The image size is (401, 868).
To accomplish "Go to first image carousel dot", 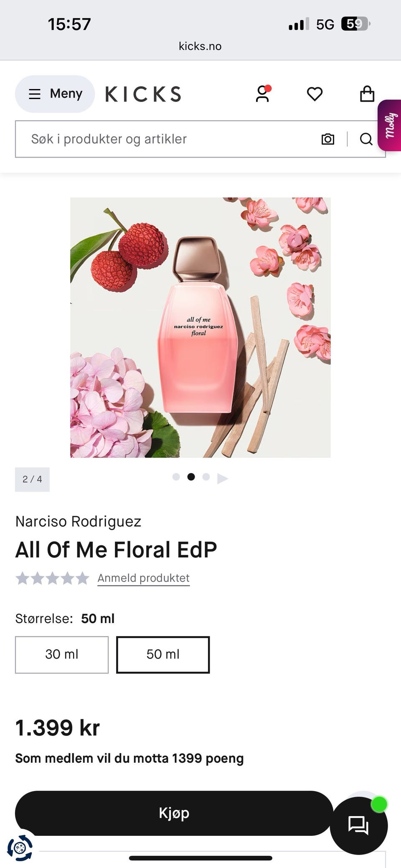I will click(176, 477).
